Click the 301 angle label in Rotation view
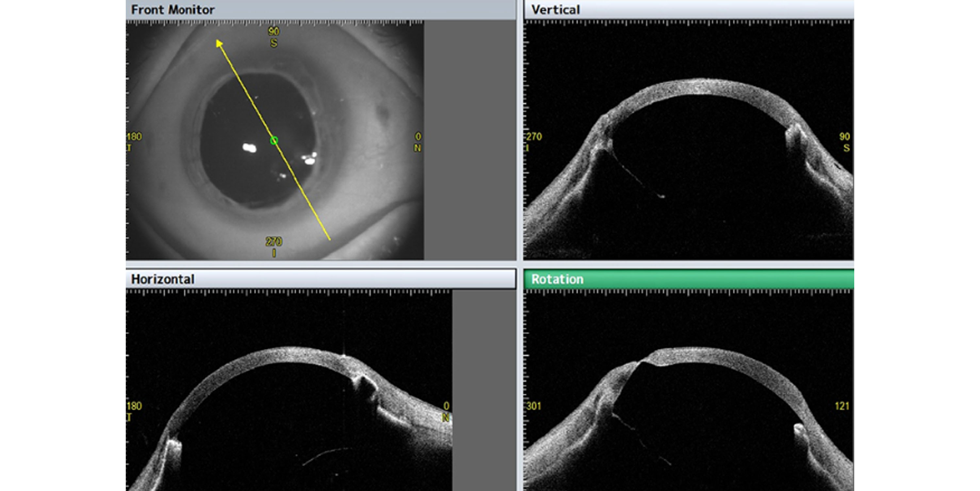This screenshot has width=980, height=491. (534, 406)
